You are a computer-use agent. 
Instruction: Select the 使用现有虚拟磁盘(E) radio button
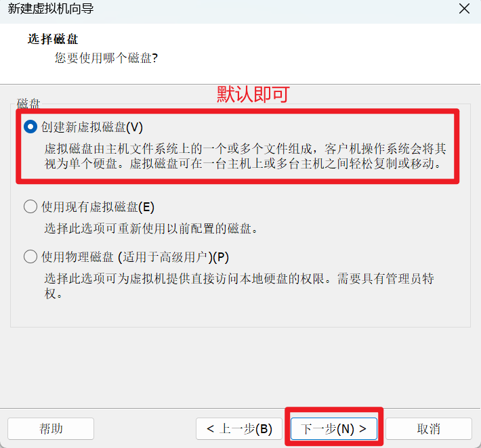(x=30, y=206)
